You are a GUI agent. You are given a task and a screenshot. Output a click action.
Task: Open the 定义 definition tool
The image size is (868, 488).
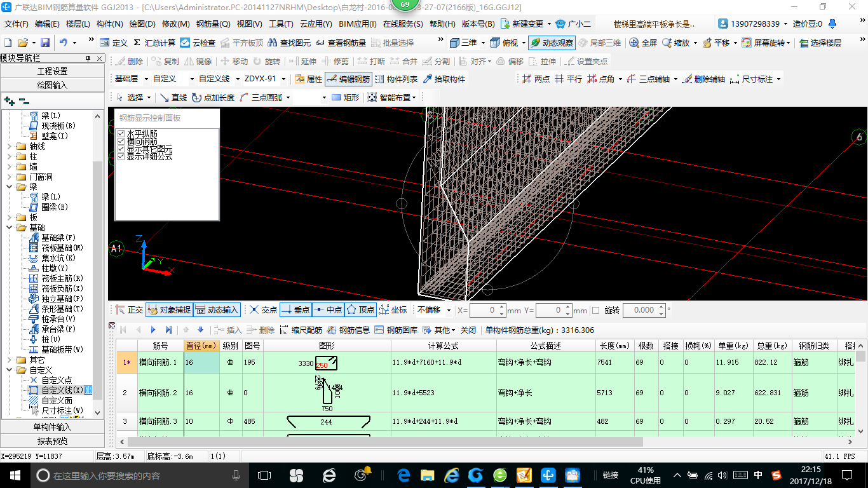(114, 43)
